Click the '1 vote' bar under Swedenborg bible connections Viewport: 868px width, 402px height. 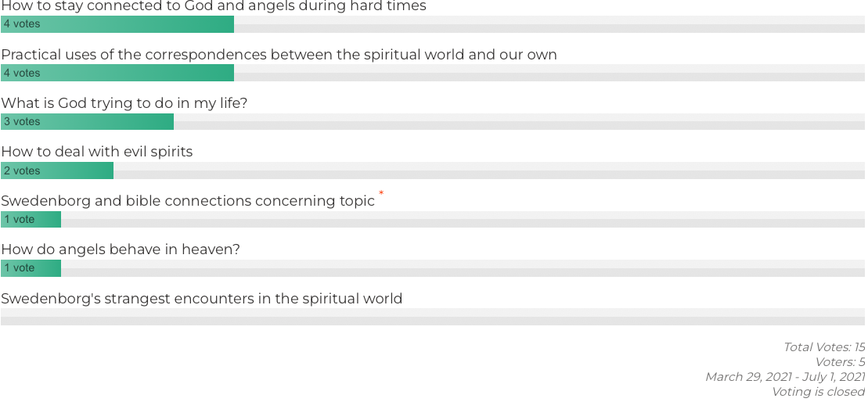[x=31, y=220]
